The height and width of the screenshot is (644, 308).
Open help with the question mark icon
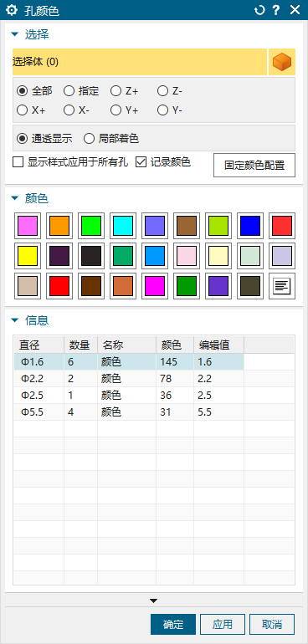[x=277, y=10]
